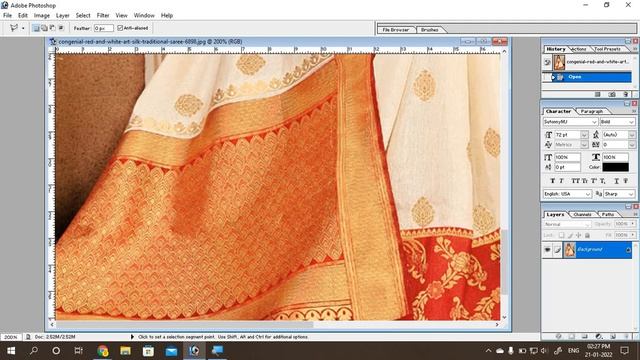640x360 pixels.
Task: Toggle Strikethrough text style
Action: tap(625, 181)
